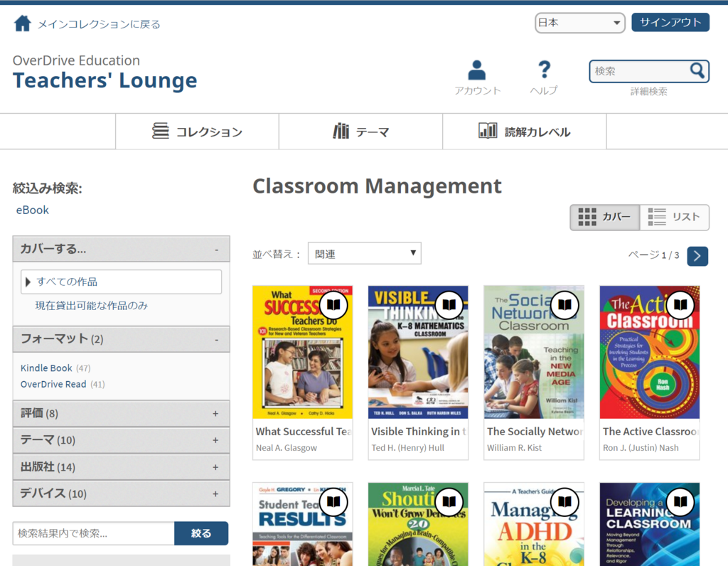728x566 pixels.
Task: Click eBook badge on Managing ADHD cover
Action: [564, 502]
